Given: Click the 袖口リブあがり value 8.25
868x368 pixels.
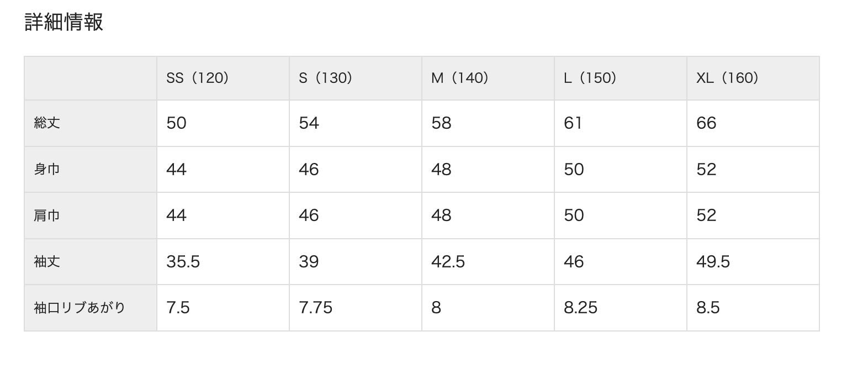Looking at the screenshot, I should click(x=580, y=308).
